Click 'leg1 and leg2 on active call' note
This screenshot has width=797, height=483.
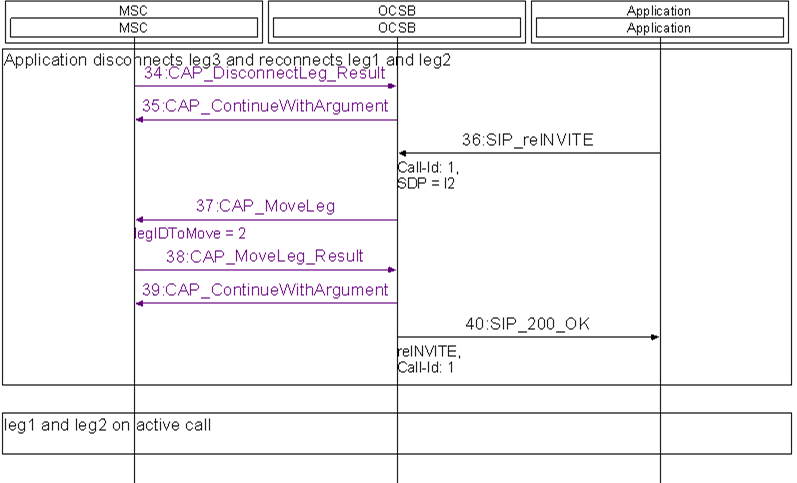(107, 425)
